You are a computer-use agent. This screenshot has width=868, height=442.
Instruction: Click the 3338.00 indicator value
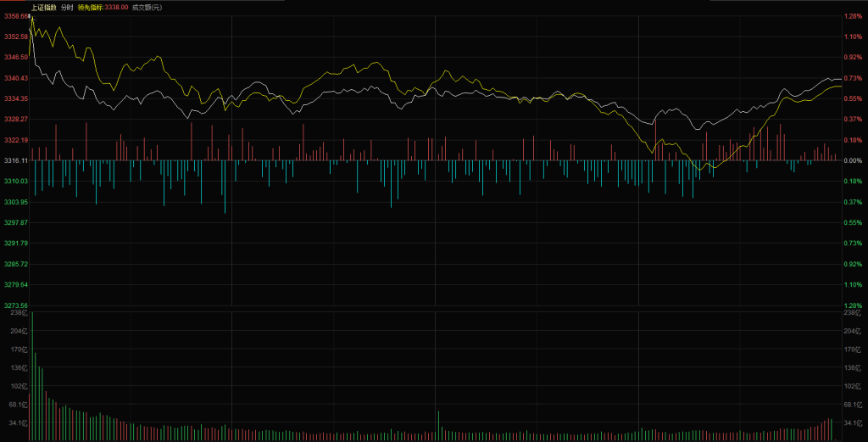coord(116,8)
